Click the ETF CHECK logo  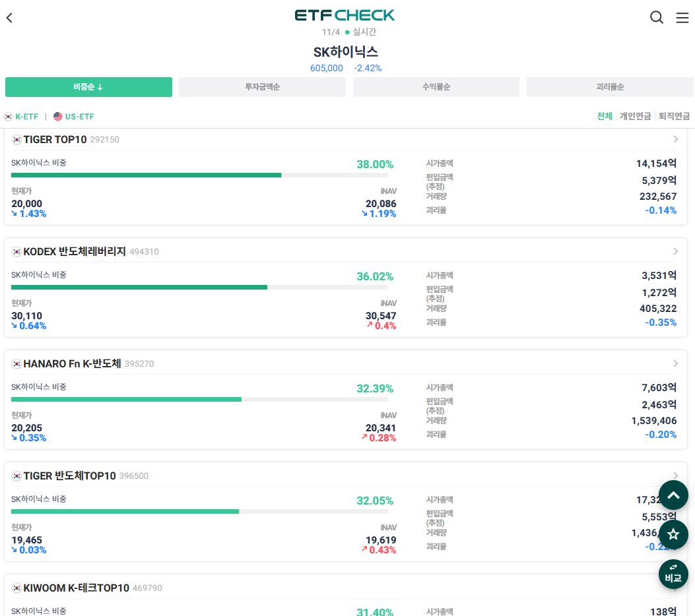345,15
